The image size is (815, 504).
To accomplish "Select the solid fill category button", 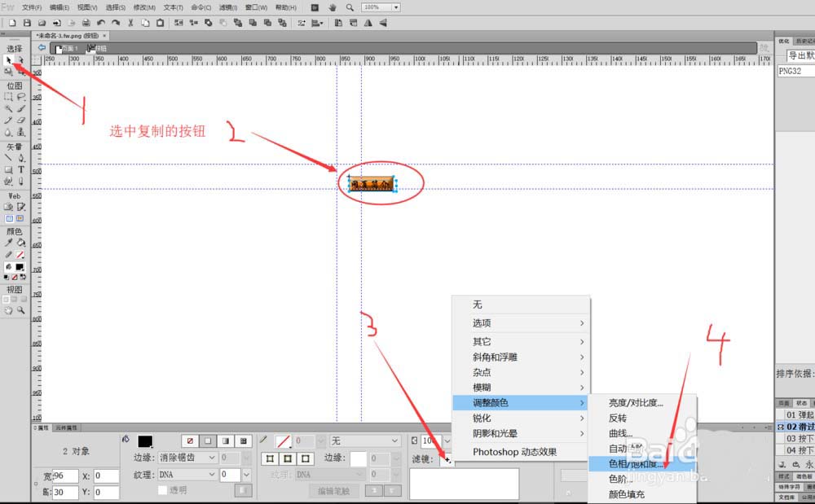I will 208,440.
